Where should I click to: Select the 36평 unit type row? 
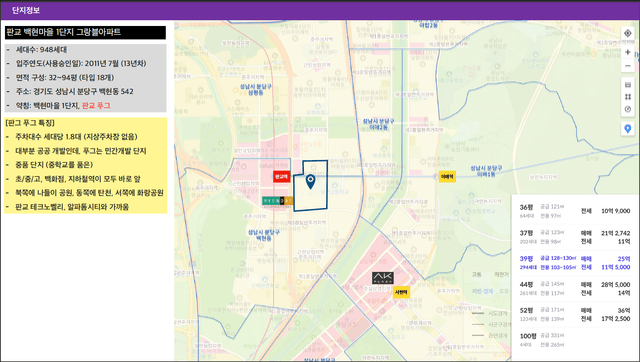pyautogui.click(x=575, y=211)
